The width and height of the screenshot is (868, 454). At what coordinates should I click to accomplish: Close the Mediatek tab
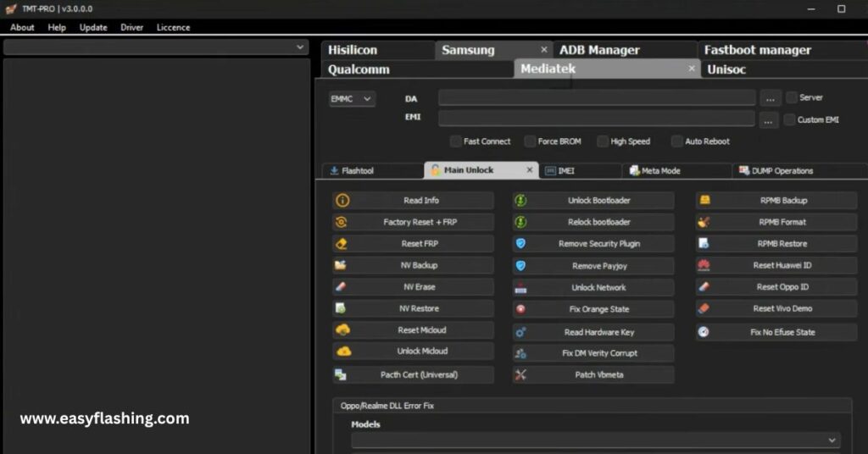click(691, 68)
